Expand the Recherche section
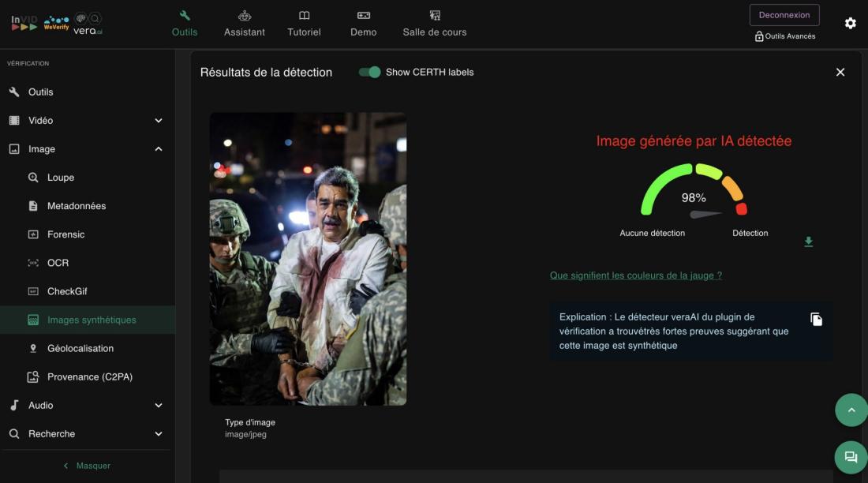Image resolution: width=868 pixels, height=483 pixels. pyautogui.click(x=158, y=433)
